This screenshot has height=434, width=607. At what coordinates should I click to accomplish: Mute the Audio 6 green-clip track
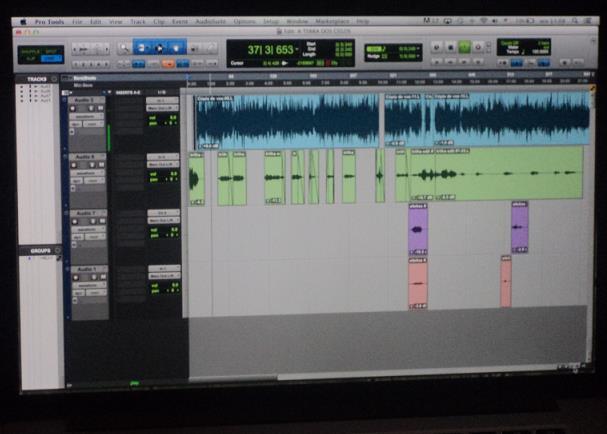[101, 165]
